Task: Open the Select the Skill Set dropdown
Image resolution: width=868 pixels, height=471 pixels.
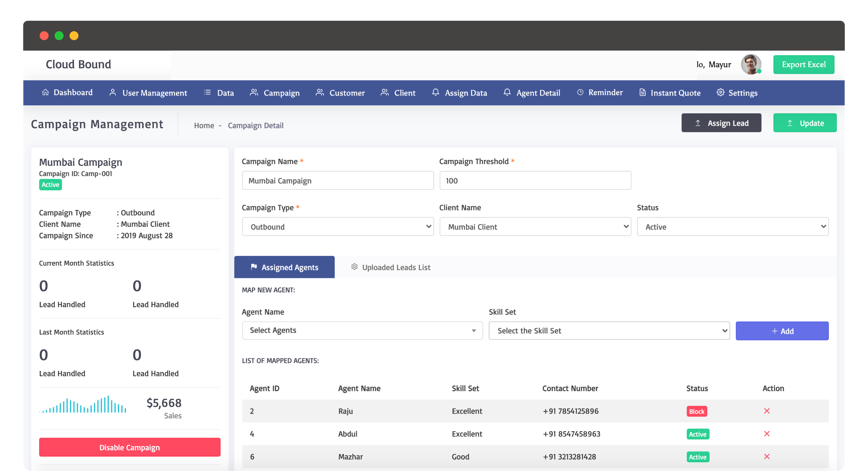Action: (609, 330)
